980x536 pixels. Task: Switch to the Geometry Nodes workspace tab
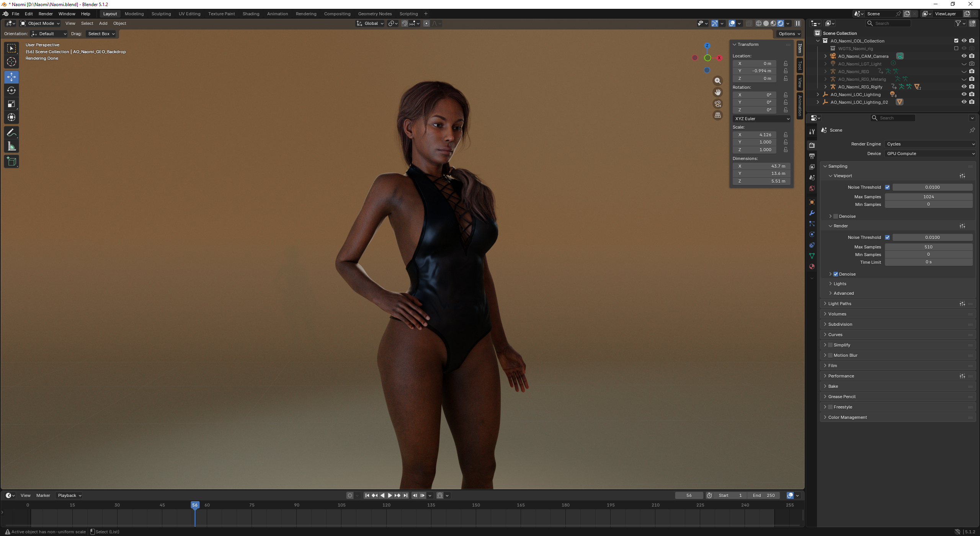point(375,14)
